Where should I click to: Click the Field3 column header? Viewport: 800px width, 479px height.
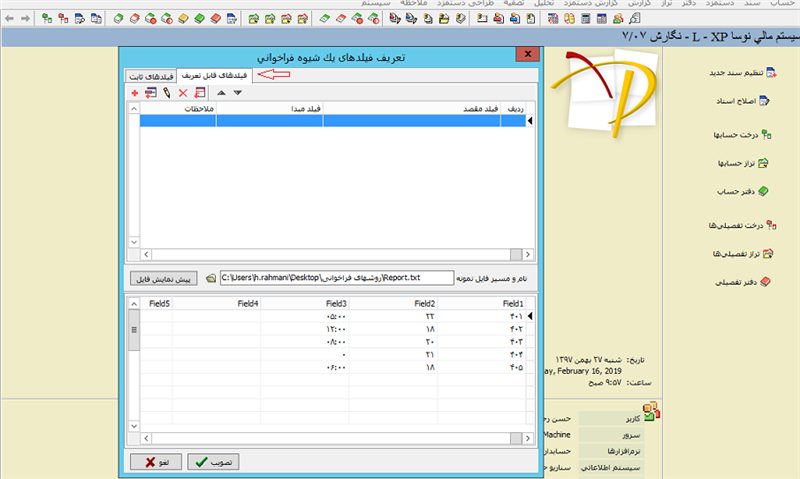pos(336,303)
